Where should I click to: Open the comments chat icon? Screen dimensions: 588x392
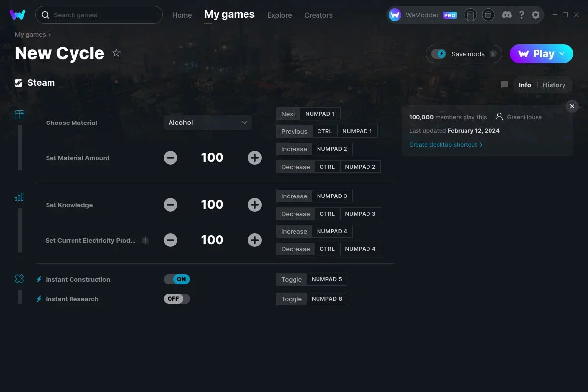point(504,85)
